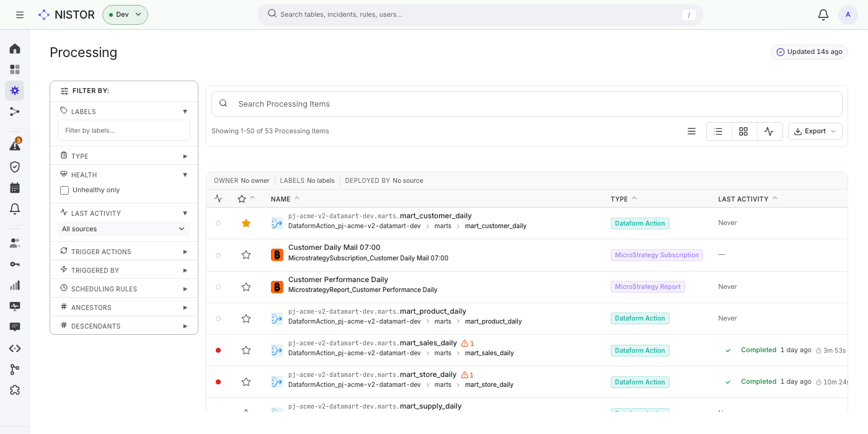
Task: Unfavorite mart_customer_daily star
Action: pyautogui.click(x=246, y=223)
